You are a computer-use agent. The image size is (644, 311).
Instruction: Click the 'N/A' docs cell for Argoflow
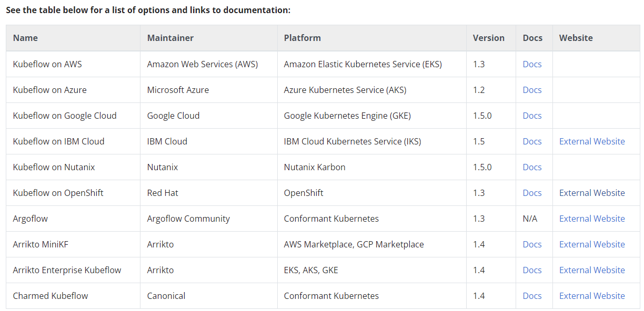pos(534,219)
